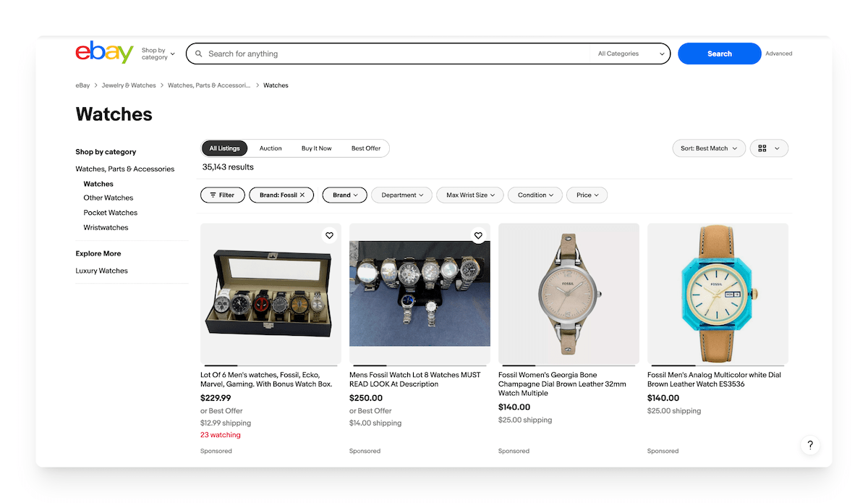Open the Filter options button
This screenshot has height=503, width=868.
[222, 195]
